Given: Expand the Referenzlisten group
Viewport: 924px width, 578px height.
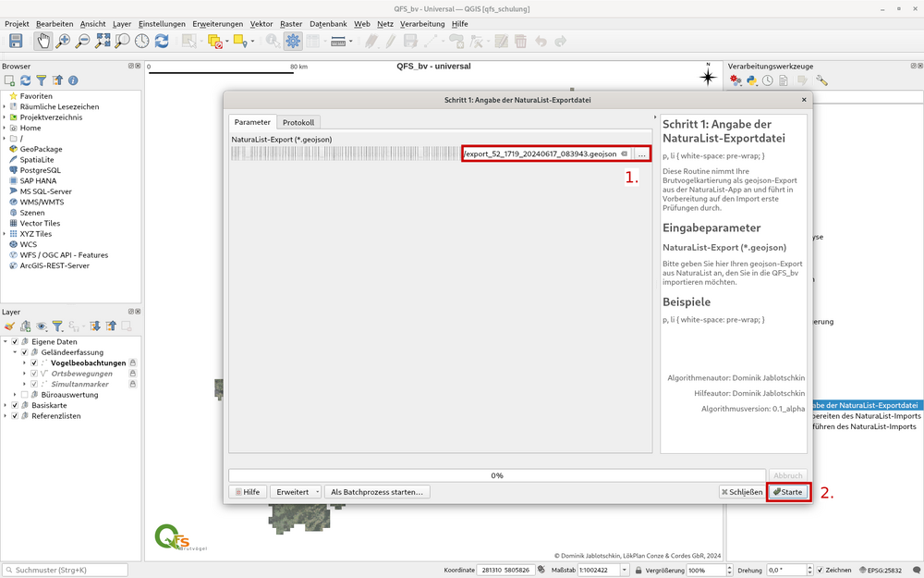Looking at the screenshot, I should tap(6, 416).
